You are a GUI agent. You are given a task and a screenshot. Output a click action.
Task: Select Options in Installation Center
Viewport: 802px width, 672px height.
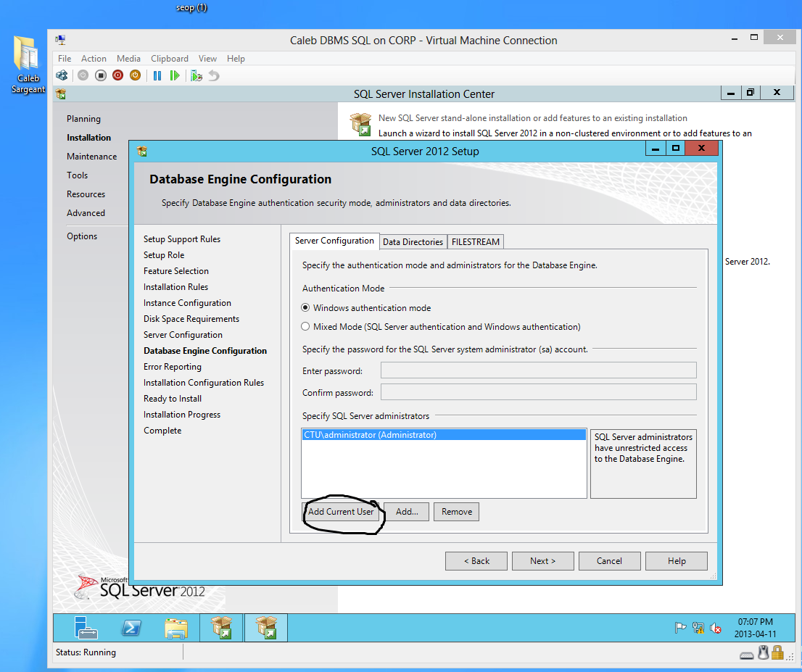81,236
